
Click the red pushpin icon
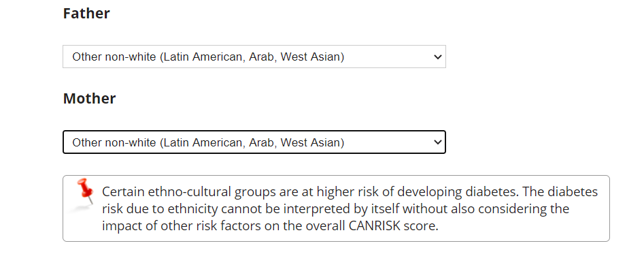(84, 191)
